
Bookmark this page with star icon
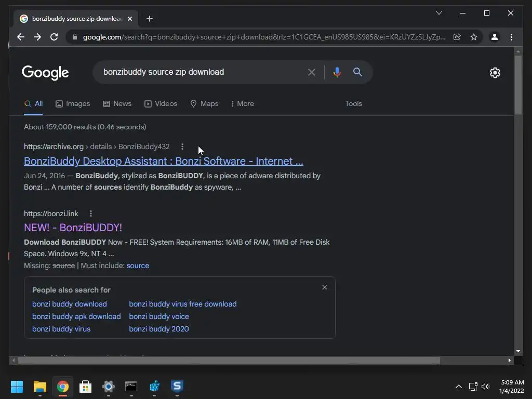click(474, 37)
